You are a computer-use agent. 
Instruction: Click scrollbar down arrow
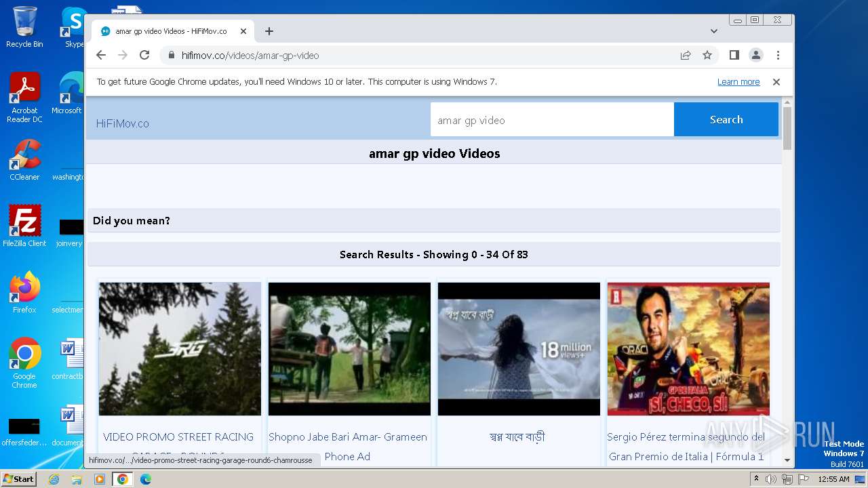(787, 460)
